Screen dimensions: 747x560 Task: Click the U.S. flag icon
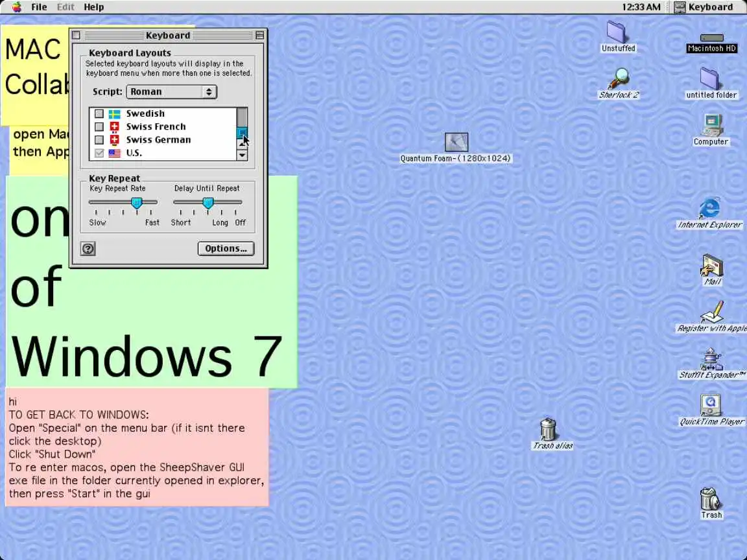point(114,154)
